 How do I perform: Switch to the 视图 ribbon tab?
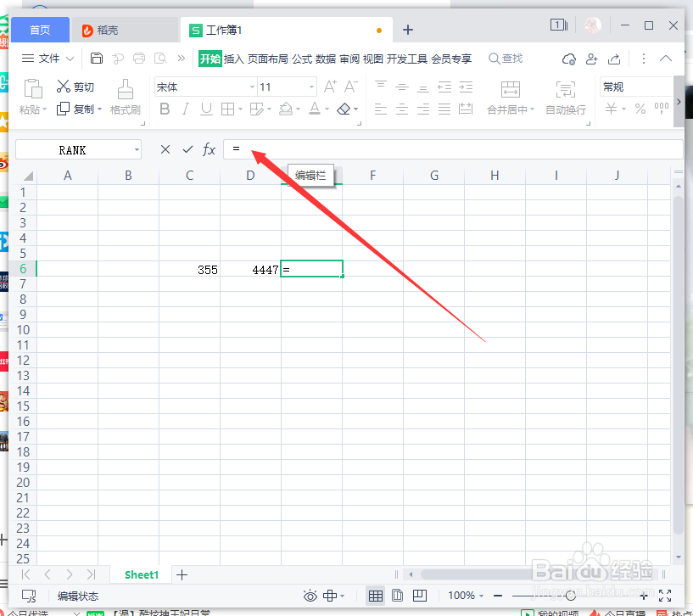tap(372, 59)
